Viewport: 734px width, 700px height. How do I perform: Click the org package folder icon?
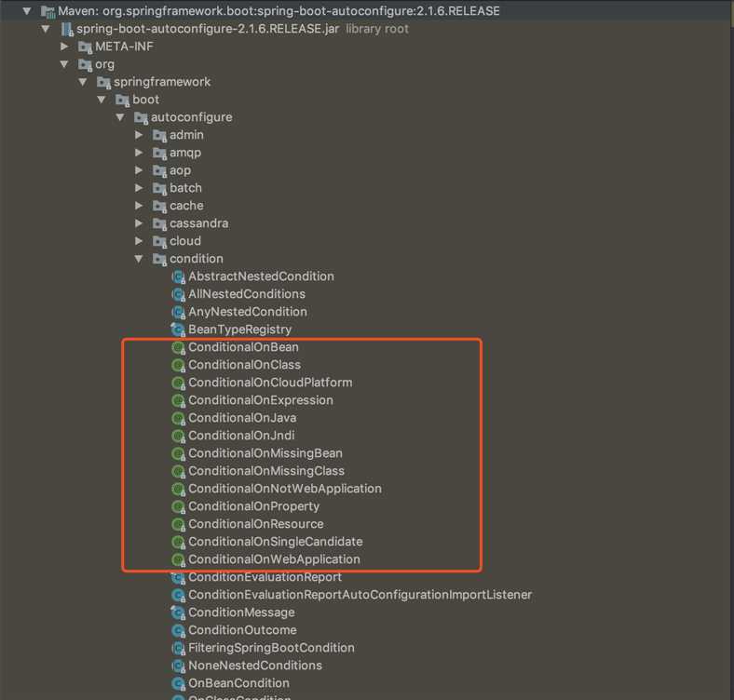(85, 64)
